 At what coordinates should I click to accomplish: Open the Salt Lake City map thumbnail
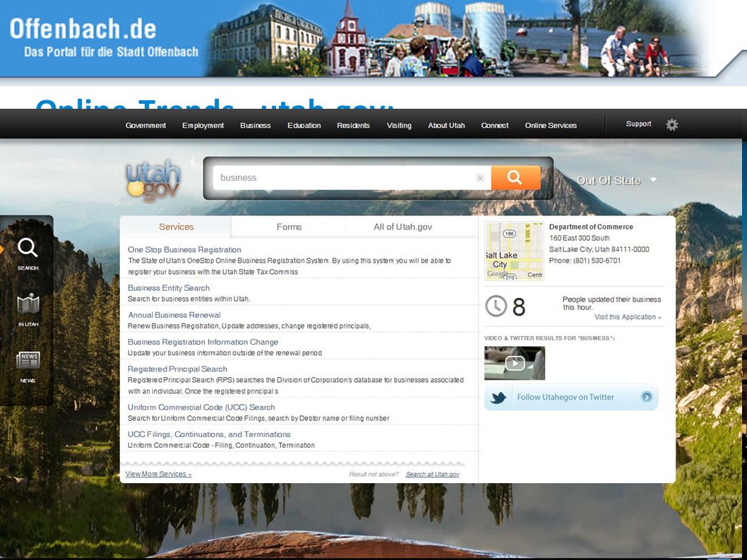point(514,251)
